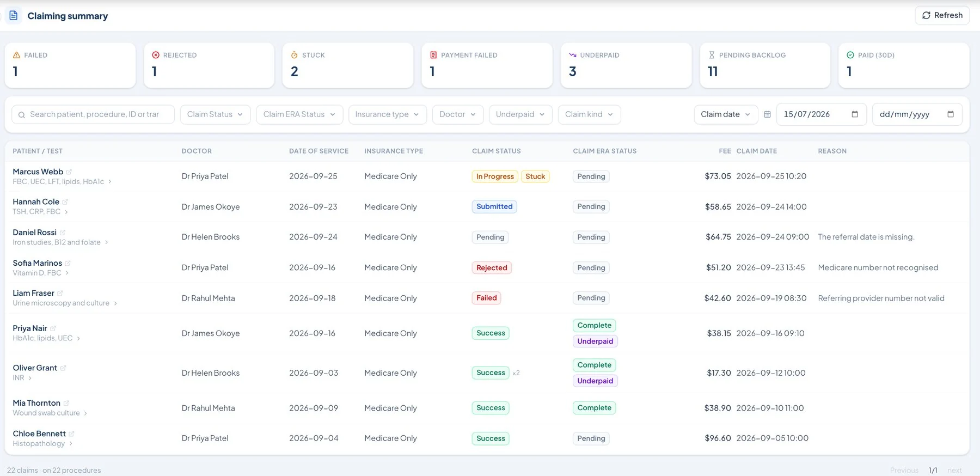Click the 15/07/2026 start date field
Image resolution: width=980 pixels, height=476 pixels.
point(821,114)
